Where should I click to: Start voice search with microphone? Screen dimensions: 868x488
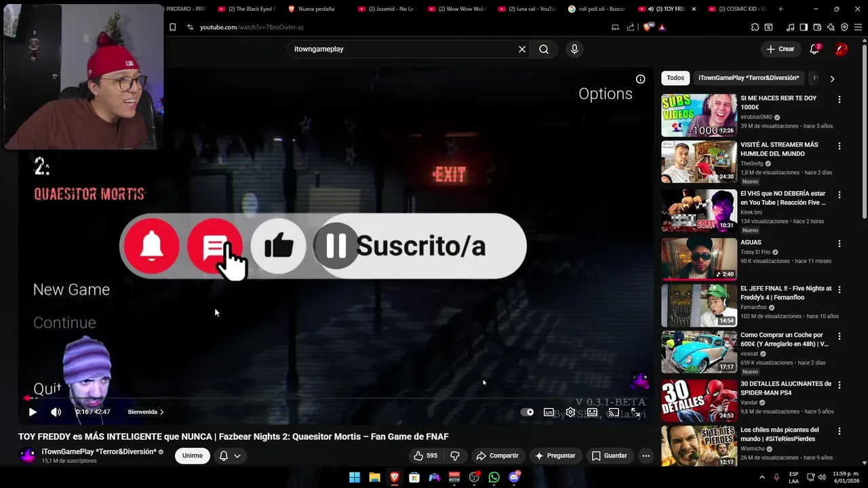click(574, 49)
